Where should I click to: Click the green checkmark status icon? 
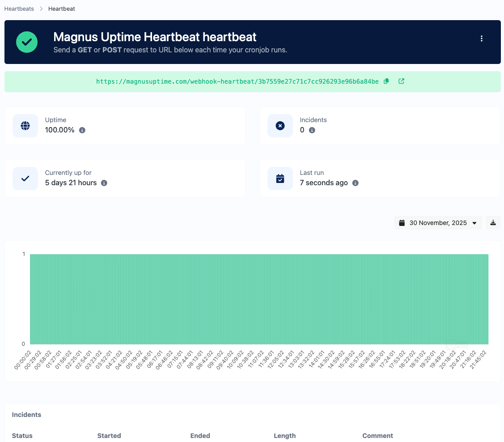coord(27,42)
